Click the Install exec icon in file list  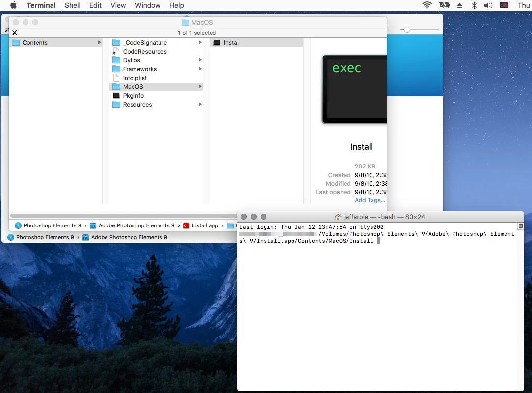(217, 42)
